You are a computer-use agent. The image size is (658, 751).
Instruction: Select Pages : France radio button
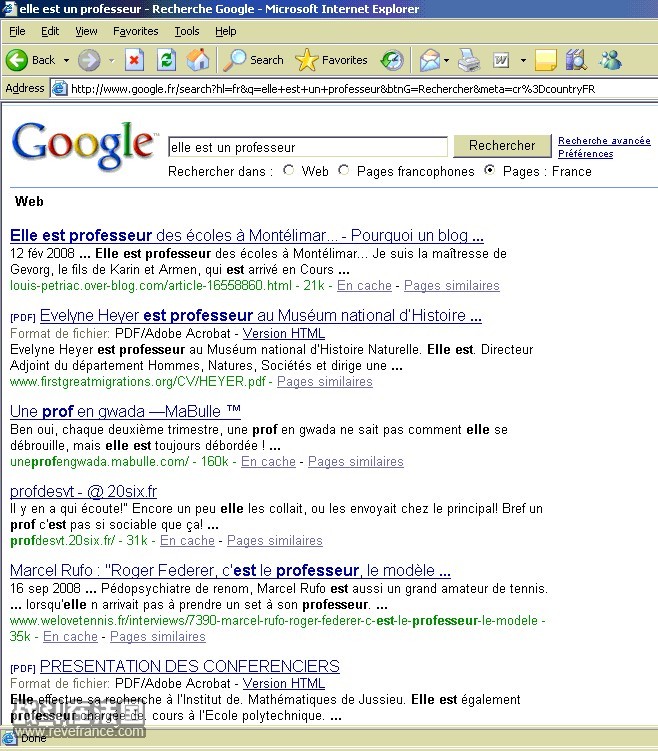[489, 170]
